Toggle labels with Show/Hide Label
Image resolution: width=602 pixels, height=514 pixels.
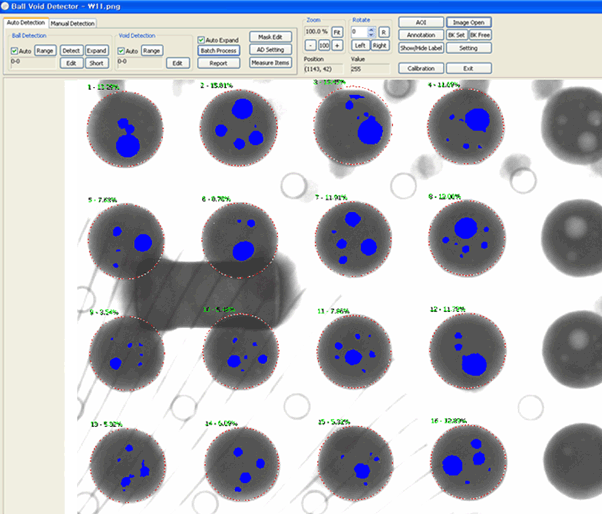pos(421,48)
